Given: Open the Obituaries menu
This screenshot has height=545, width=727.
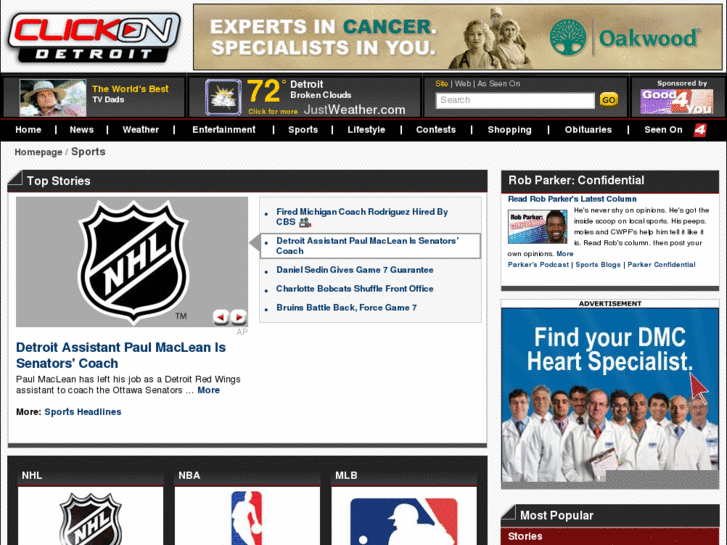Looking at the screenshot, I should pyautogui.click(x=588, y=130).
